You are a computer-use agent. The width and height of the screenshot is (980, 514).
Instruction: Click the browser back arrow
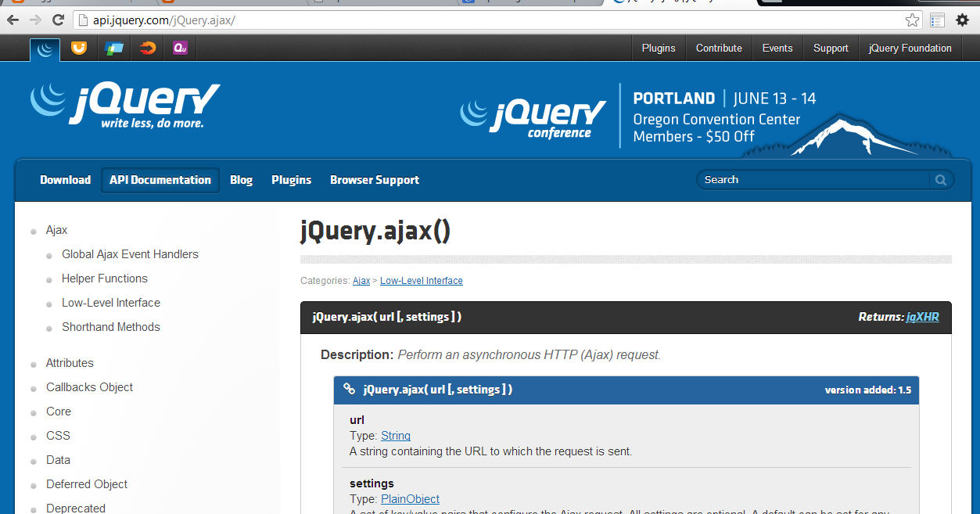(x=13, y=20)
